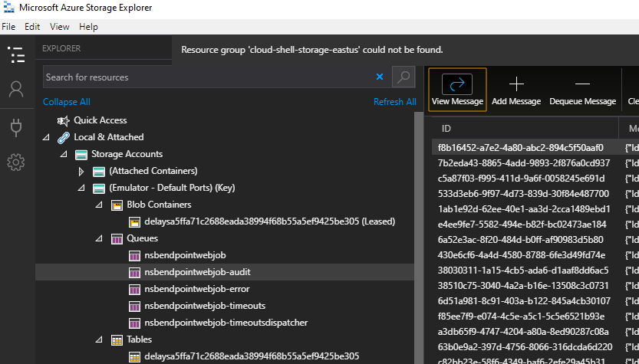Click the Dequeue Message minus button
The image size is (639, 364).
(x=582, y=90)
